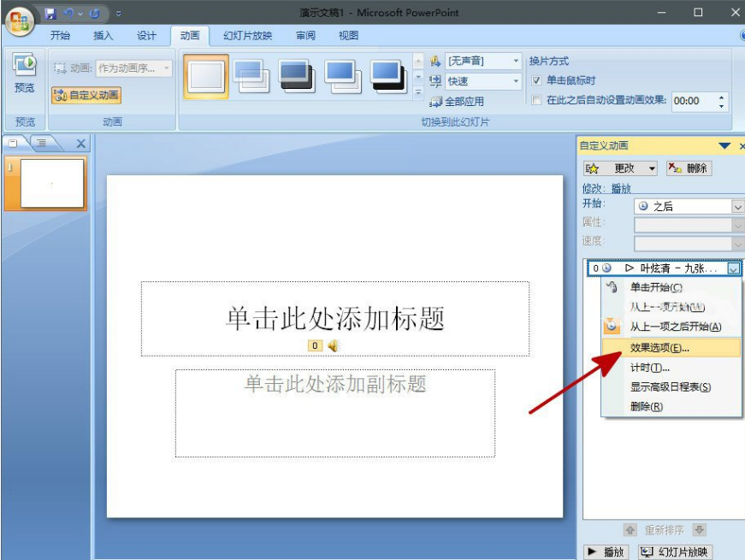Click the 自定义动画 button
Image resolution: width=745 pixels, height=560 pixels.
point(86,95)
